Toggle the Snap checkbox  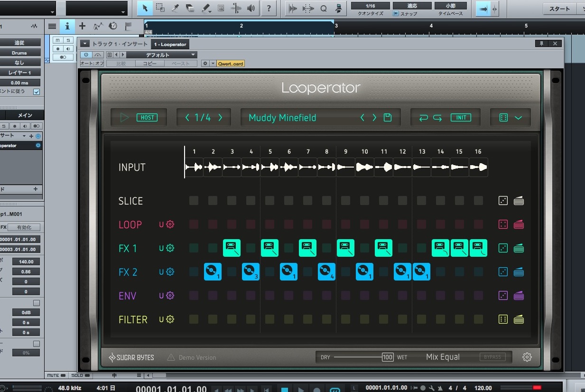click(x=396, y=14)
